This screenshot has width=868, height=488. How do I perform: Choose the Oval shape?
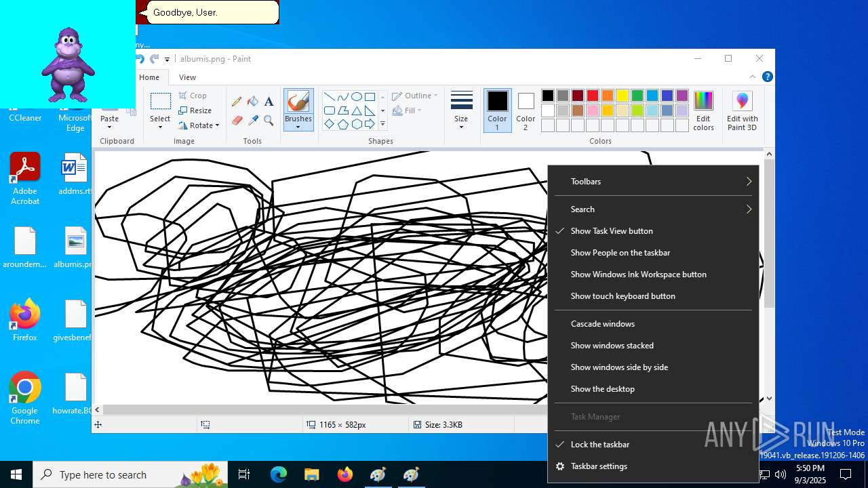pos(356,97)
